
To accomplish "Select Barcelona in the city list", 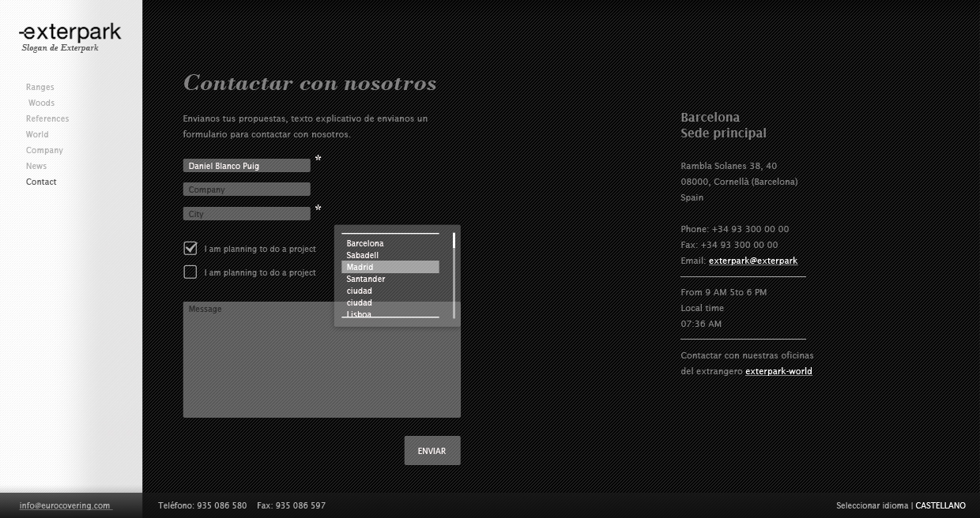I will (x=365, y=244).
